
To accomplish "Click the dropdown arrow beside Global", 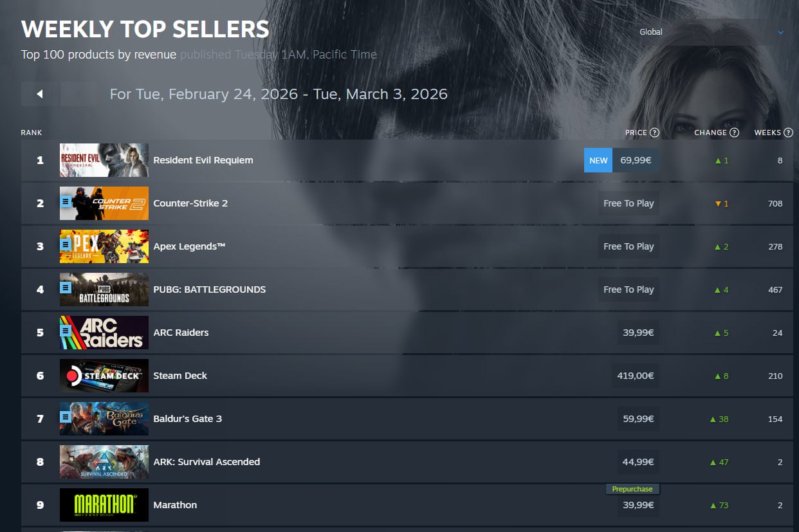I will 780,32.
